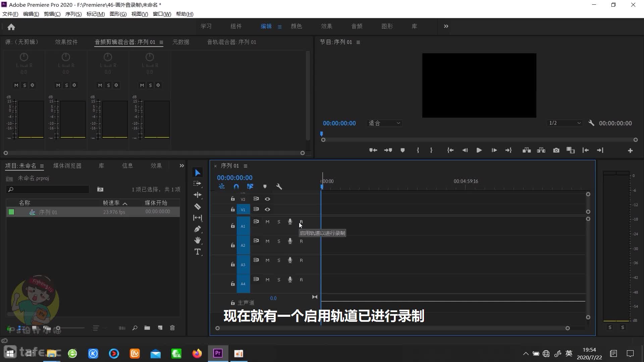Select the Track Select Forward tool
Image resolution: width=644 pixels, height=362 pixels.
pyautogui.click(x=198, y=184)
